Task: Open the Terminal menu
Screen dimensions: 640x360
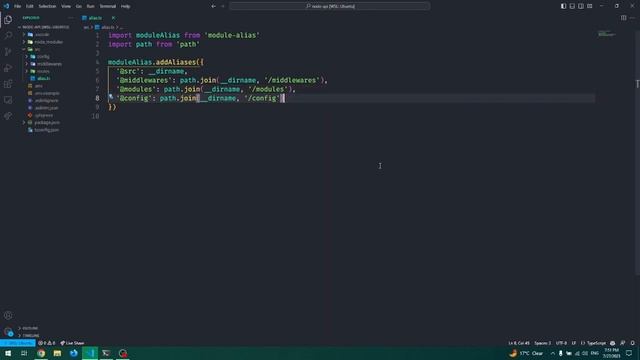Action: 108,6
